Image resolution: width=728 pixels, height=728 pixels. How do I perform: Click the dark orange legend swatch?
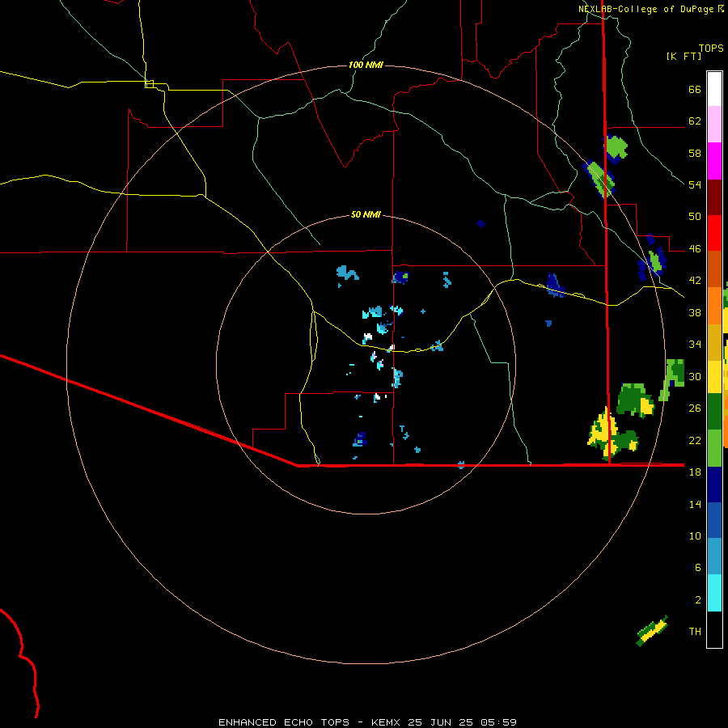714,269
